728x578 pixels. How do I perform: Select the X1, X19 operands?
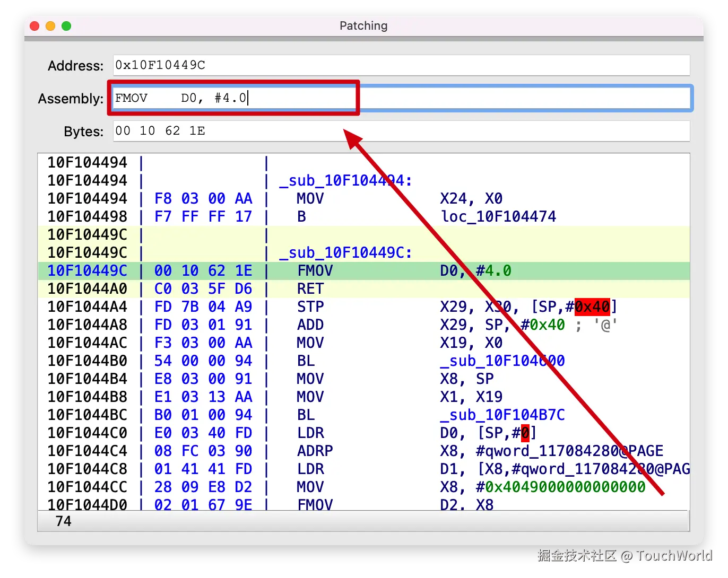tap(471, 397)
